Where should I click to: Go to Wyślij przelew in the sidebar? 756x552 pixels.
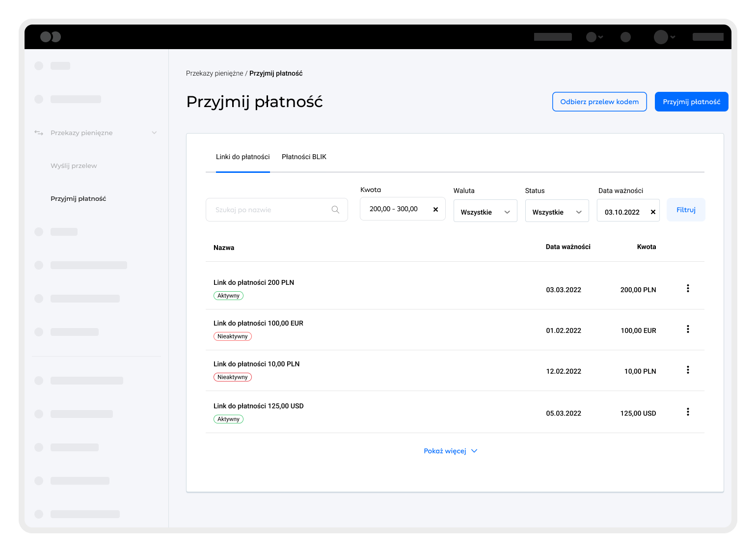74,166
